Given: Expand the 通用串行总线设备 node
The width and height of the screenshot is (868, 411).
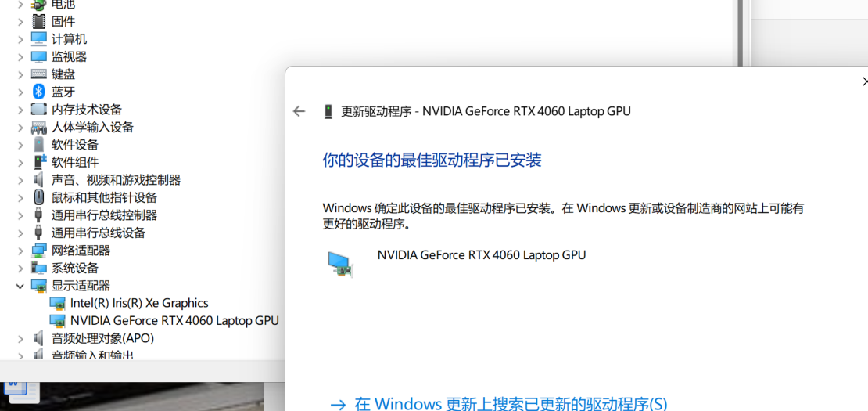Looking at the screenshot, I should click(20, 233).
